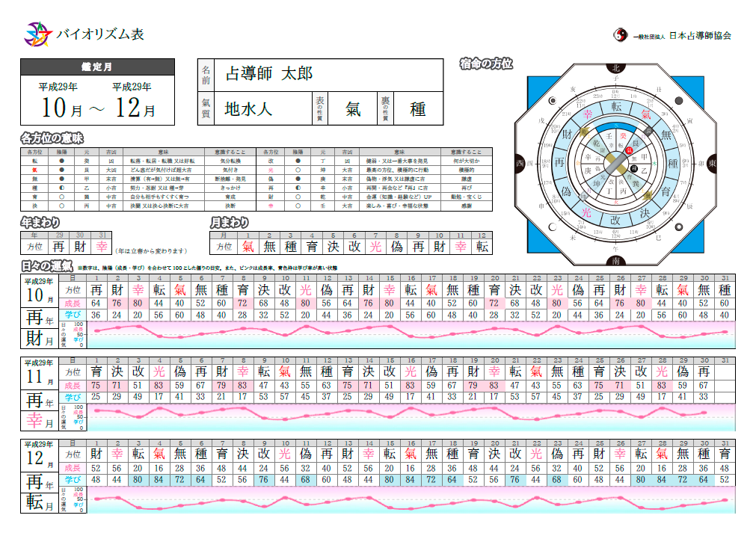Select the 南 south marker on the compass

[x=615, y=260]
